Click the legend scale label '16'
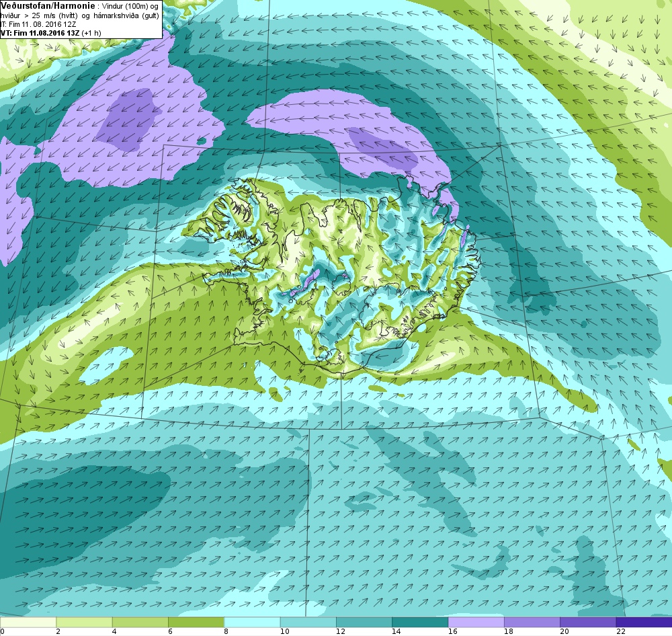 (x=452, y=631)
